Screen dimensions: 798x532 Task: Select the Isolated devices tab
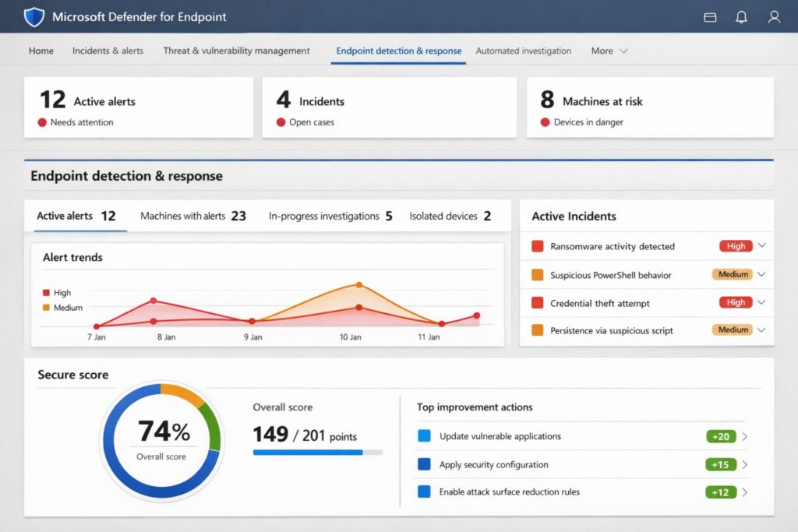pos(452,216)
